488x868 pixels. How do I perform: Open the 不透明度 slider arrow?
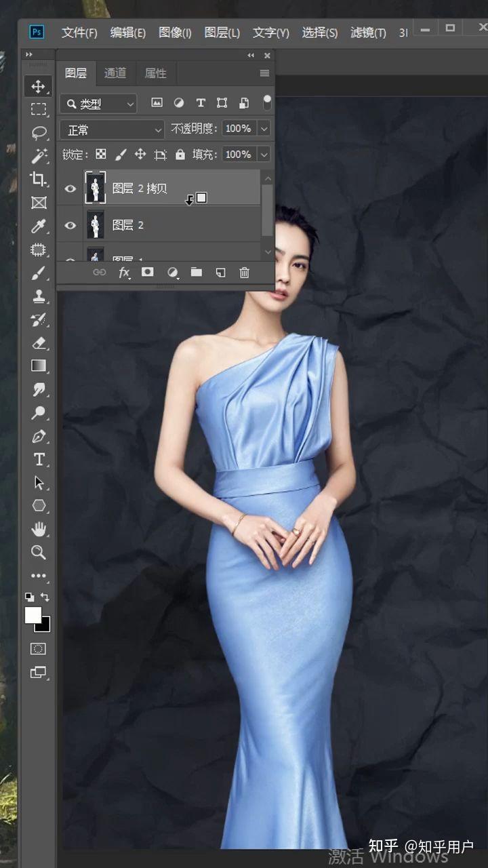(x=264, y=129)
